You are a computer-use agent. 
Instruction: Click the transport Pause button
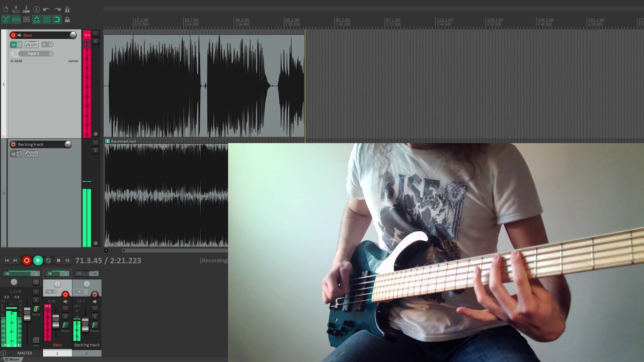point(67,260)
